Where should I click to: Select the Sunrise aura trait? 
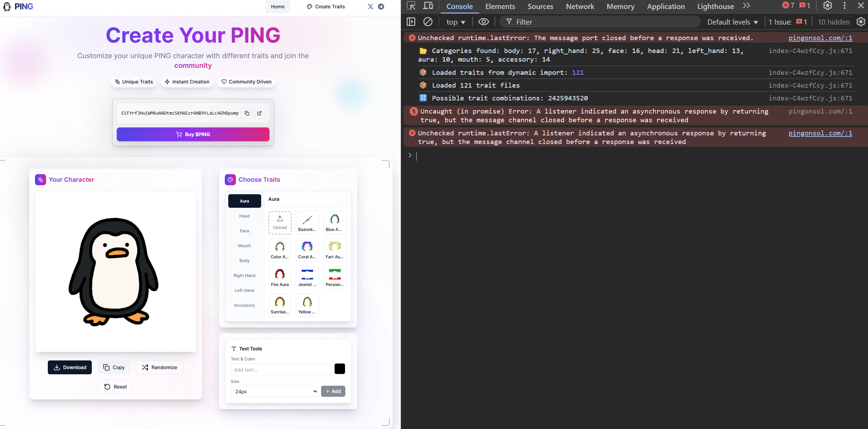[280, 305]
